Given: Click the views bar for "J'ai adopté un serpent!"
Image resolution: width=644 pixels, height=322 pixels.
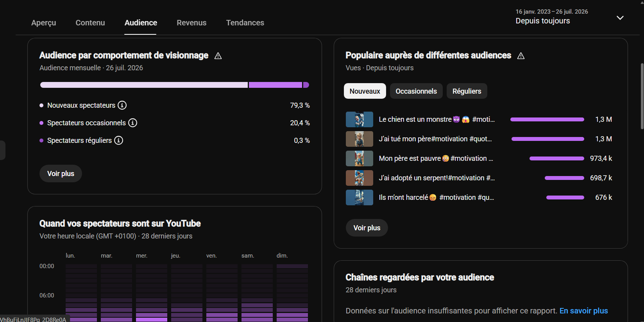Looking at the screenshot, I should click(x=564, y=178).
